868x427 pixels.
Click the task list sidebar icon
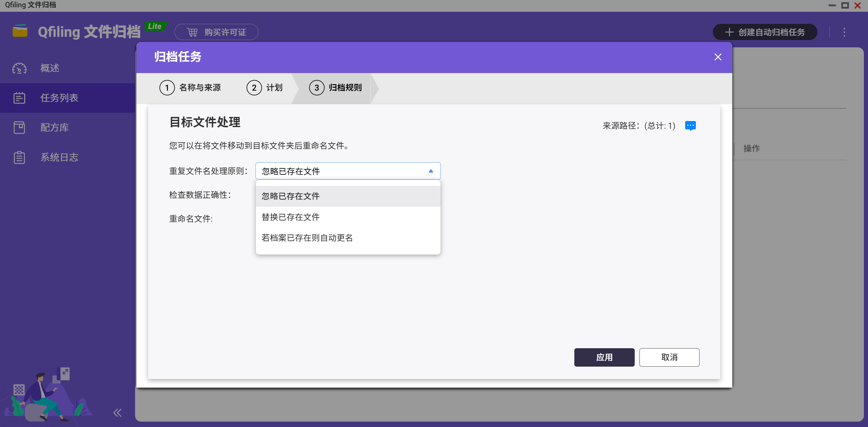coord(19,98)
